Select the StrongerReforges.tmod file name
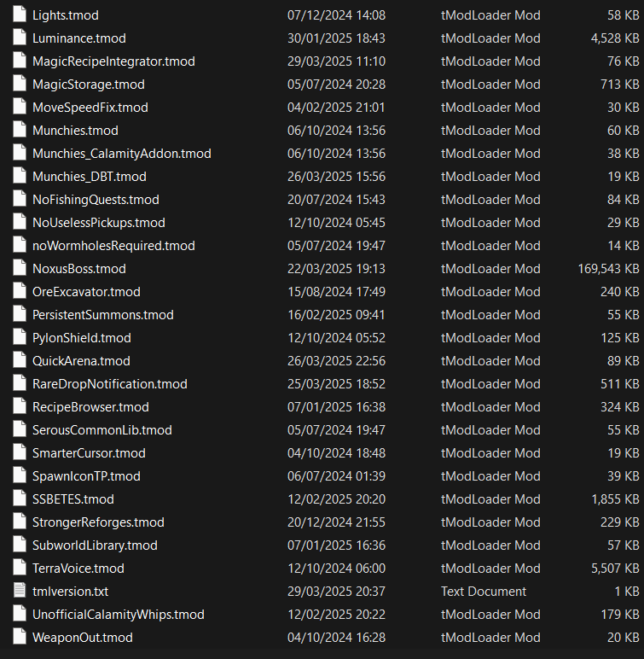This screenshot has width=644, height=659. click(x=99, y=522)
